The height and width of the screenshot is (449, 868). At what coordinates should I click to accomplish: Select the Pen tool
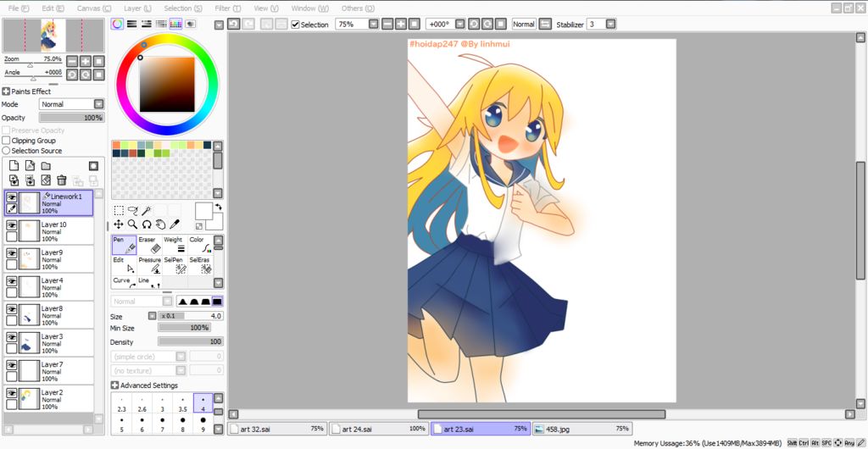[124, 245]
